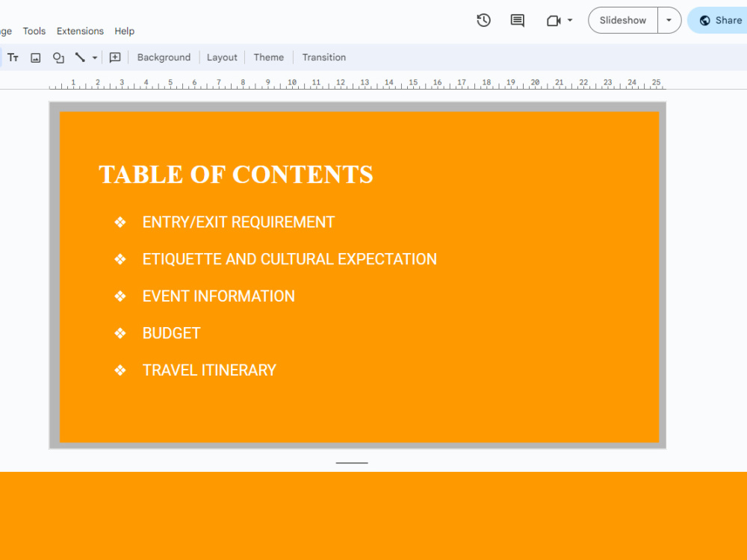Click ETIQUETTE AND CULTURAL EXPECTATION line

tap(290, 259)
